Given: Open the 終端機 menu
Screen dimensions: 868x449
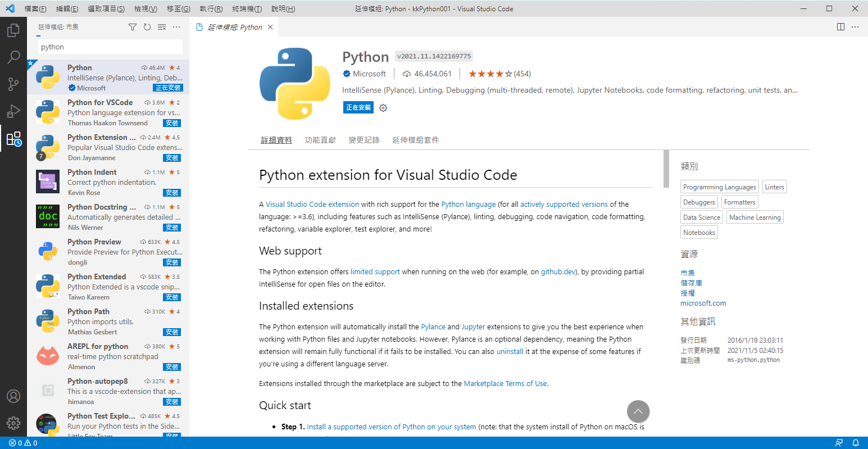Looking at the screenshot, I should (x=247, y=9).
